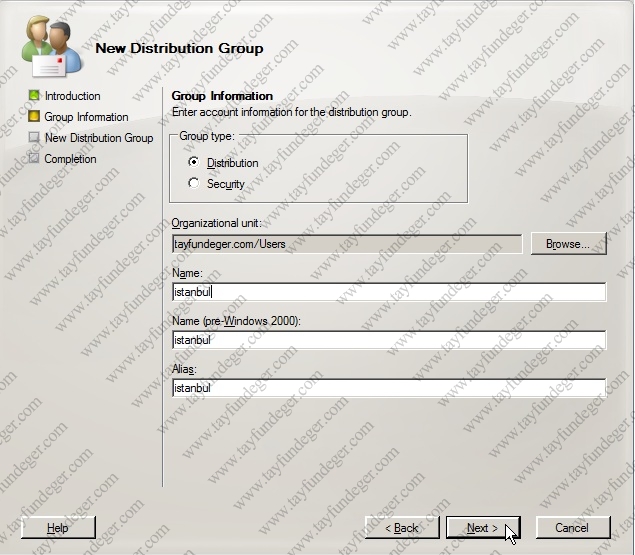Select the Completion step in sidebar

tap(70, 159)
